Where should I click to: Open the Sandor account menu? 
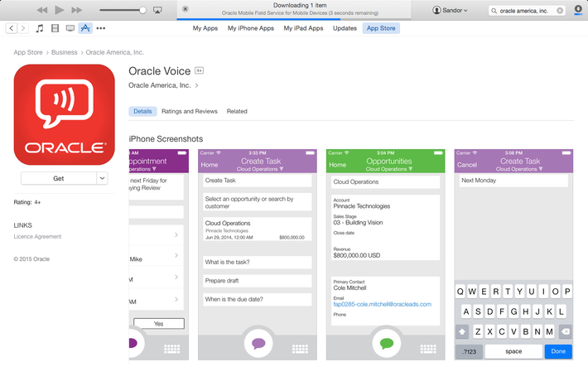click(450, 10)
